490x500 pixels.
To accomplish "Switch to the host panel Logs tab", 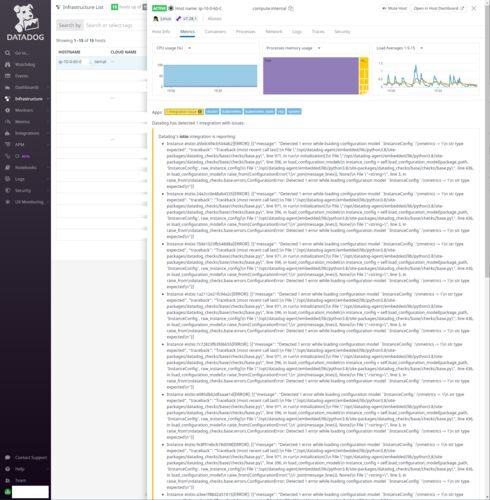I will click(297, 32).
